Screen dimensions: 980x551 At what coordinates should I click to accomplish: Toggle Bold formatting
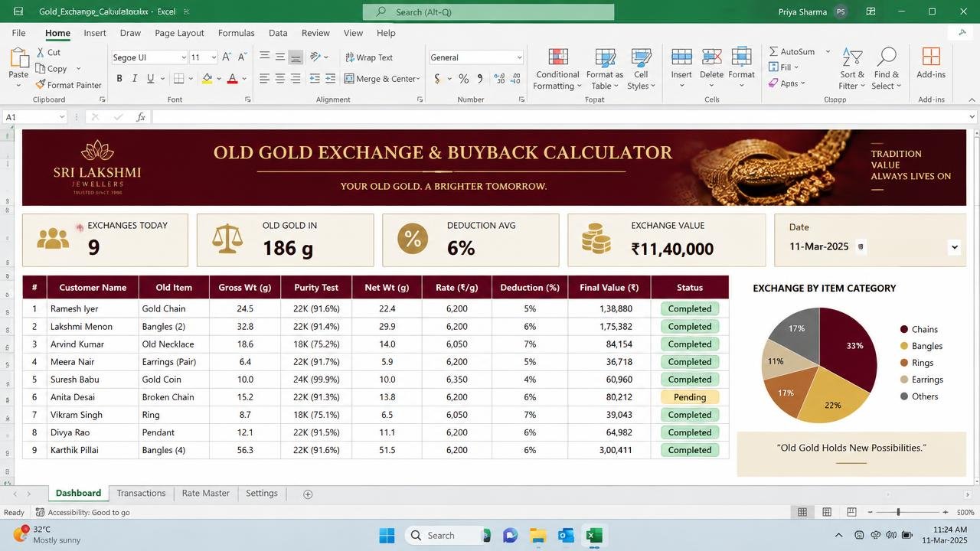point(119,78)
